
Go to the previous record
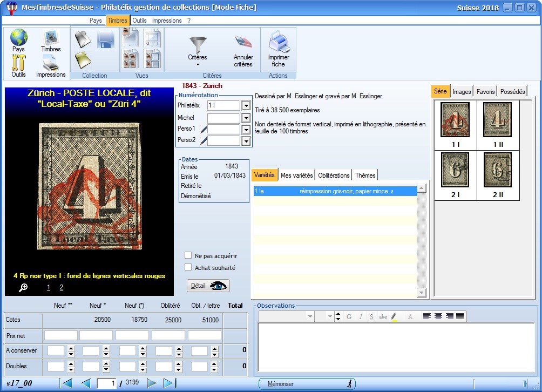tap(85, 383)
